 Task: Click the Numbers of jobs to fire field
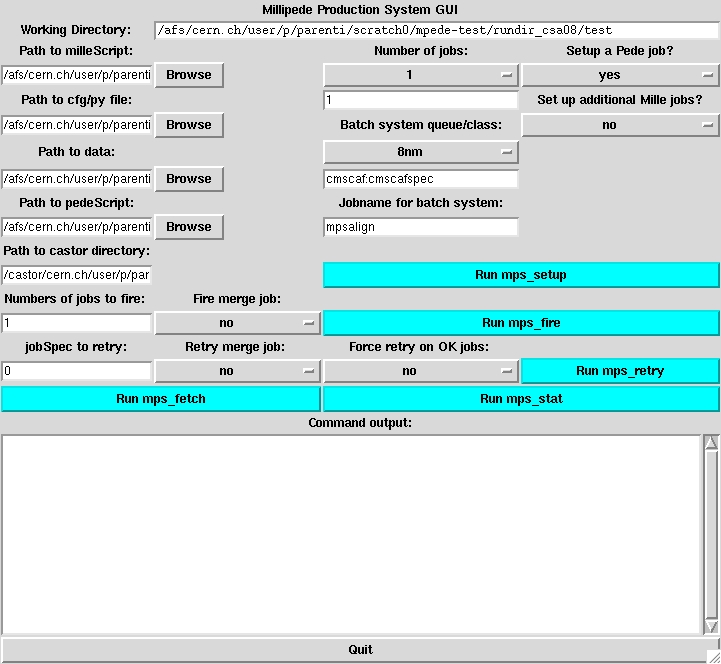(76, 323)
